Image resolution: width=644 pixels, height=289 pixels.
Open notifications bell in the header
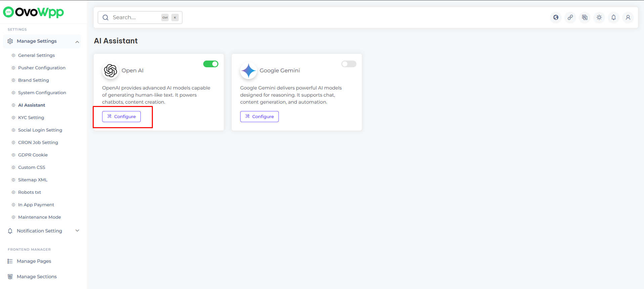coord(613,17)
